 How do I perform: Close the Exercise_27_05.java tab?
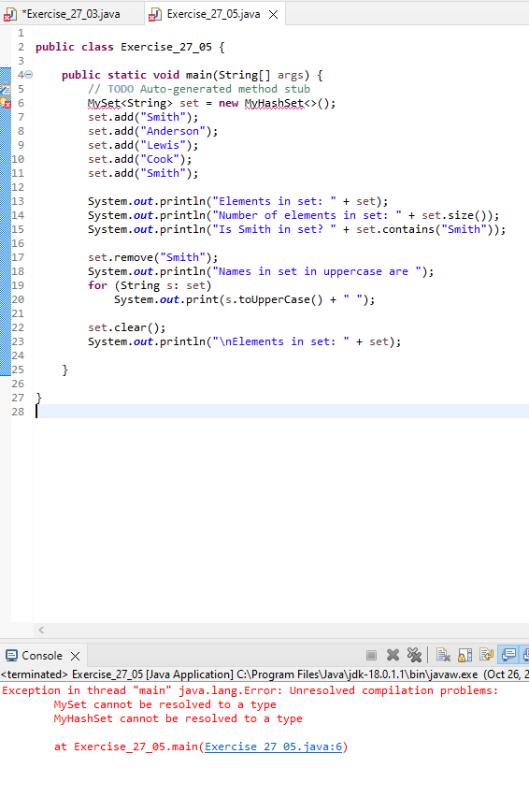click(273, 15)
